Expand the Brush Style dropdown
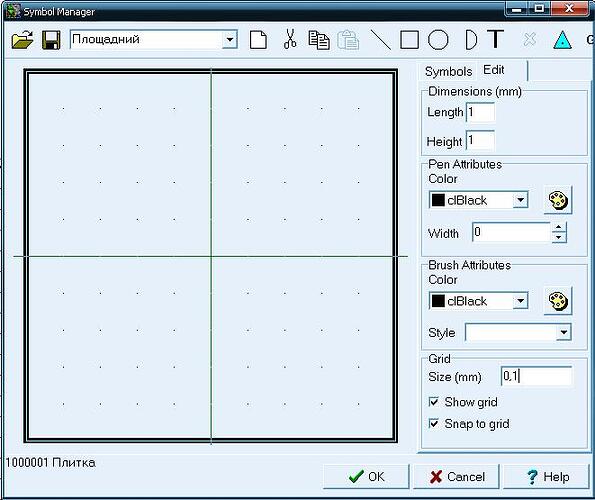This screenshot has width=595, height=500. (564, 332)
